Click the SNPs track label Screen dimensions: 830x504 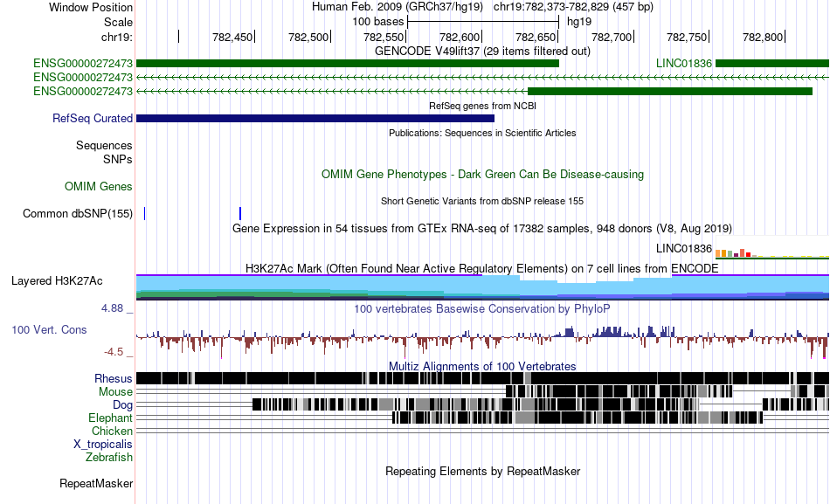point(118,159)
